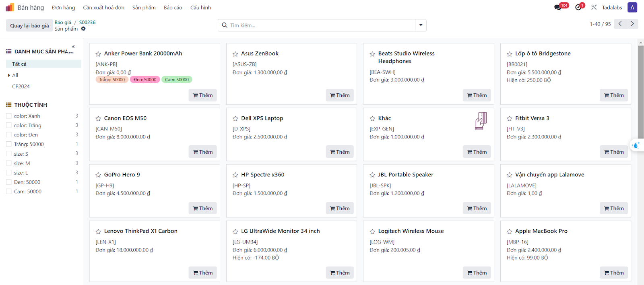The height and width of the screenshot is (285, 644).
Task: Open the messages chat icon
Action: pyautogui.click(x=557, y=7)
